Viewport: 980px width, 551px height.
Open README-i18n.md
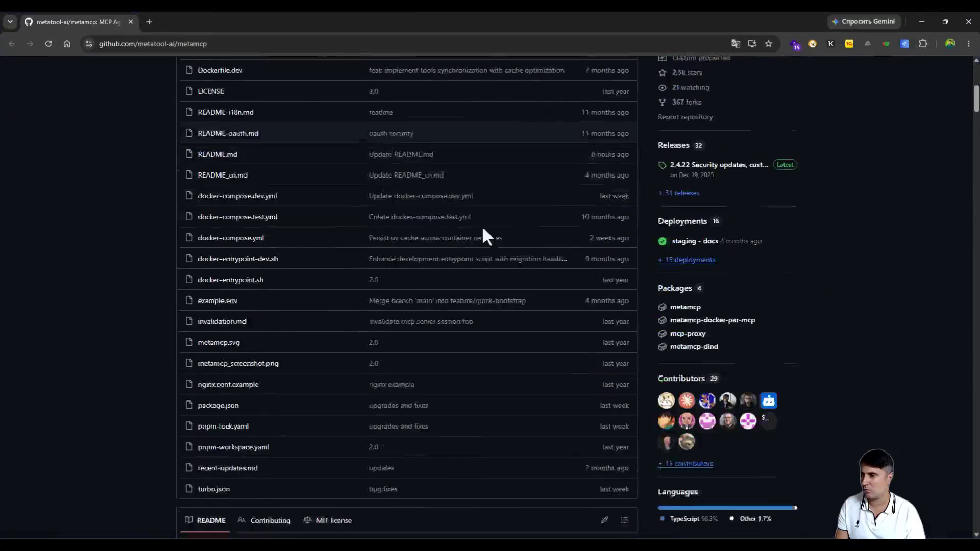coord(226,112)
